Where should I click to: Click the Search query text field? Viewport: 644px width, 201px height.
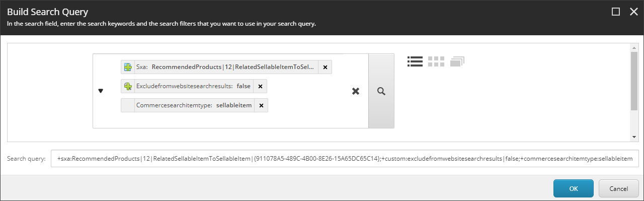coord(345,159)
